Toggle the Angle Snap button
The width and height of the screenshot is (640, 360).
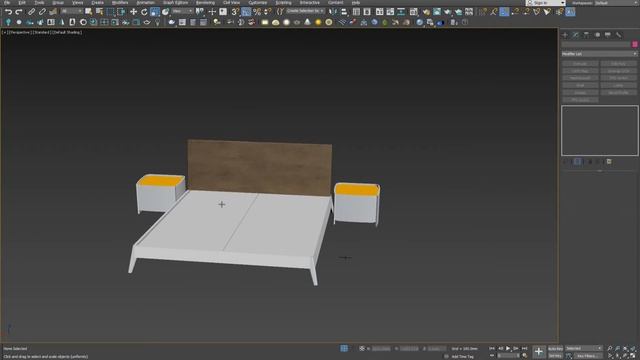coord(246,12)
